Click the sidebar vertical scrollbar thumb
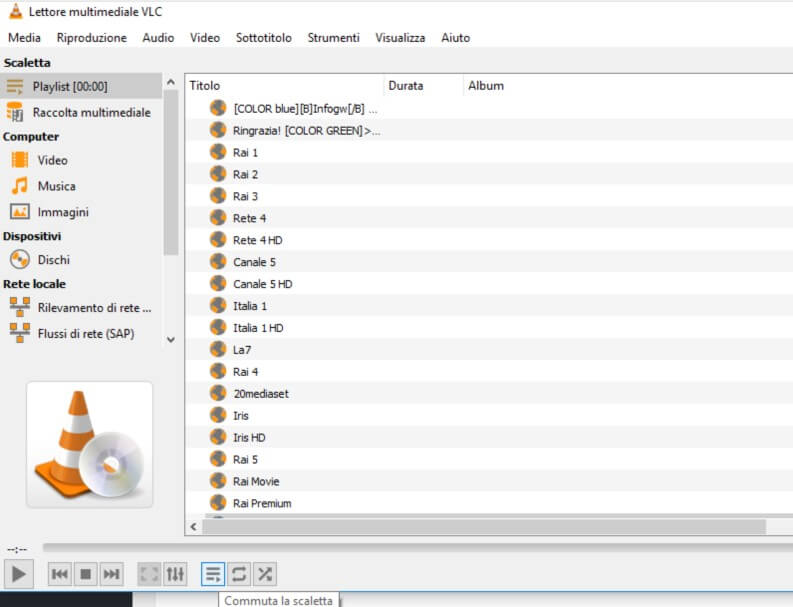 171,172
